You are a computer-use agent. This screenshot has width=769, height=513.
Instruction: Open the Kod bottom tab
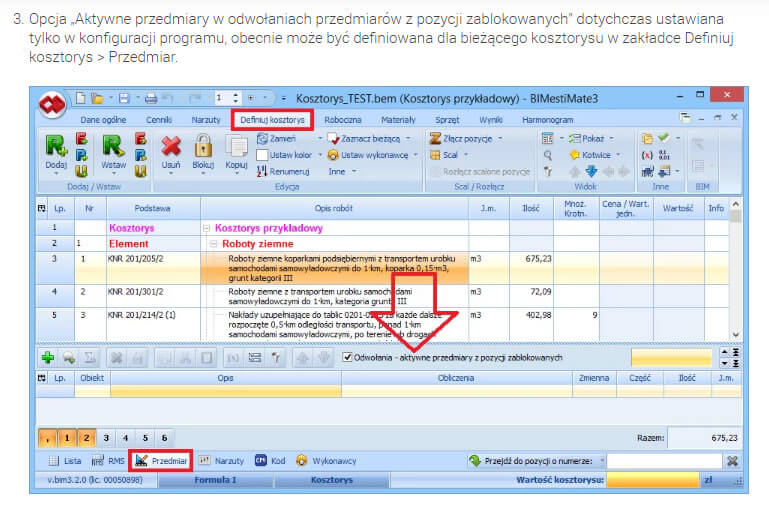click(270, 461)
